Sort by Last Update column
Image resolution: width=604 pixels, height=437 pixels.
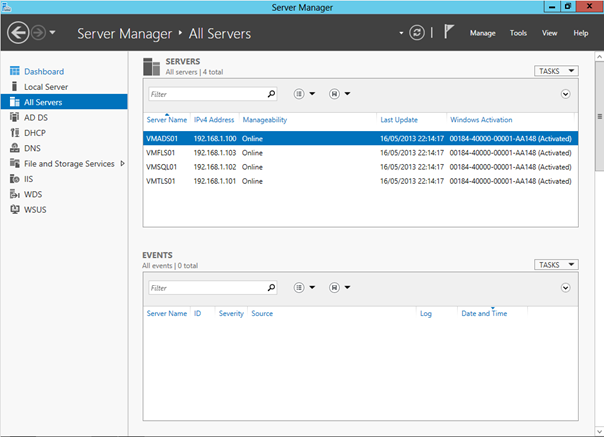coord(399,120)
